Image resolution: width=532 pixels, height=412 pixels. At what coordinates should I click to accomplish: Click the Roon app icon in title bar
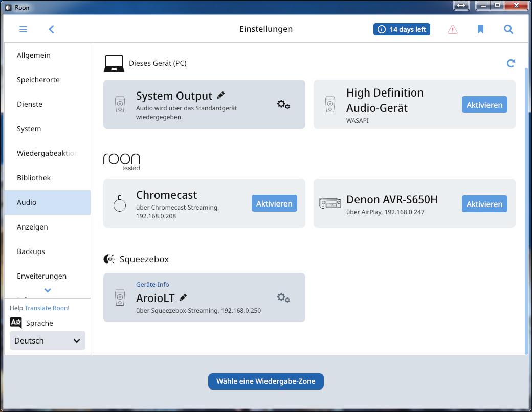point(8,8)
